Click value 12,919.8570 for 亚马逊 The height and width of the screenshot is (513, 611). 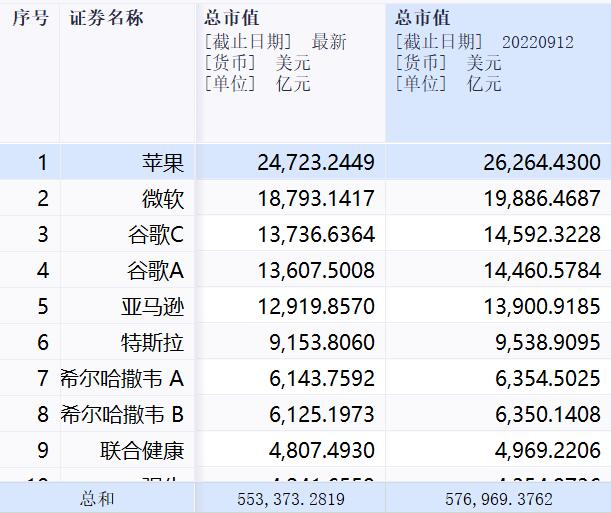(x=316, y=306)
